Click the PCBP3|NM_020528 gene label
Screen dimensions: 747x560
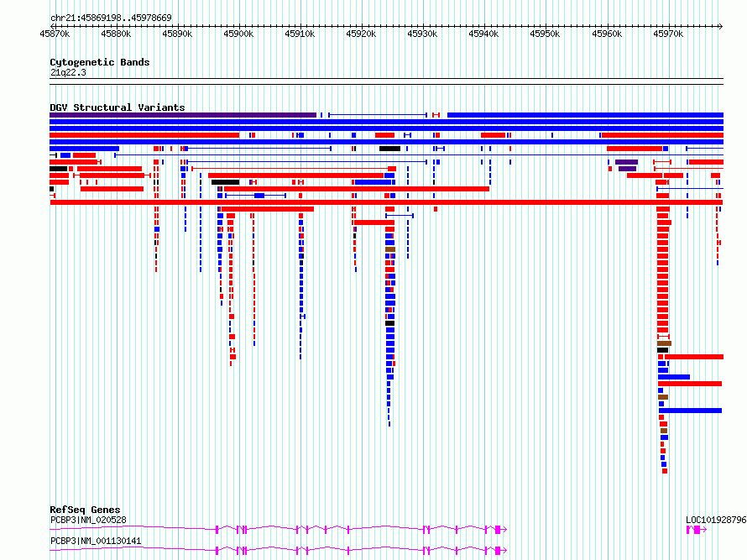(88, 520)
